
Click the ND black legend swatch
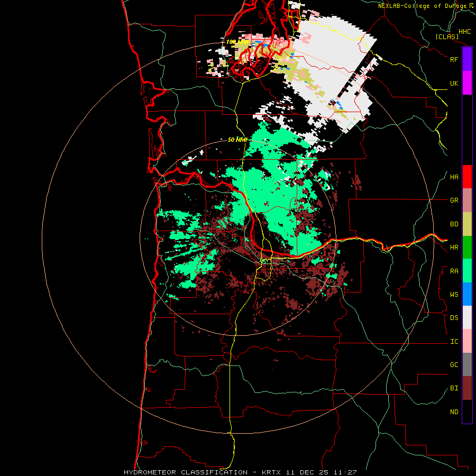(x=467, y=411)
